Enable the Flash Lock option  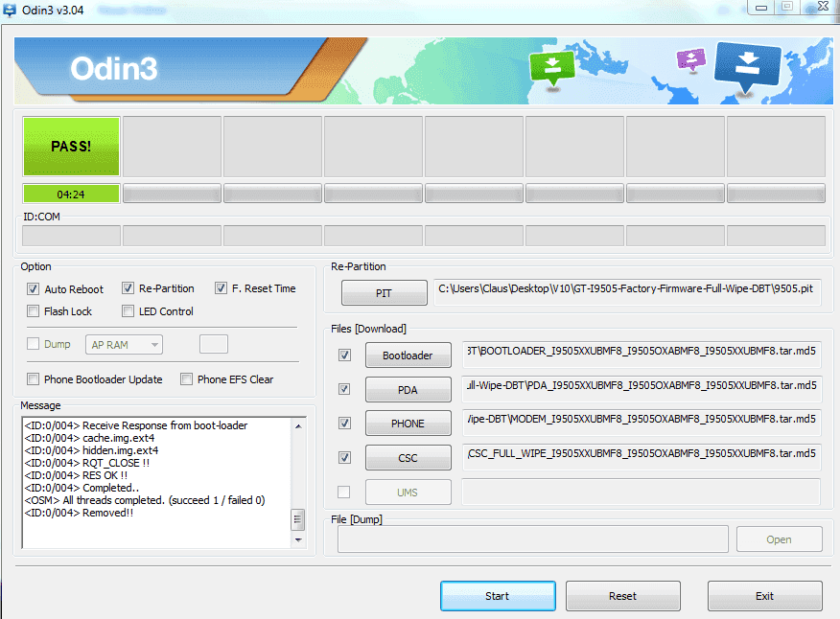pos(34,311)
